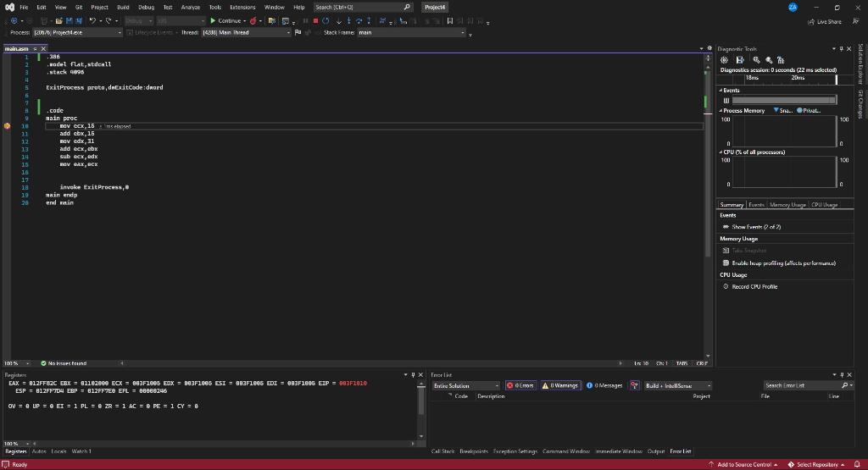This screenshot has height=470, width=868.
Task: Click Zoom Out icon in Diagnostic Tools
Action: click(x=769, y=60)
